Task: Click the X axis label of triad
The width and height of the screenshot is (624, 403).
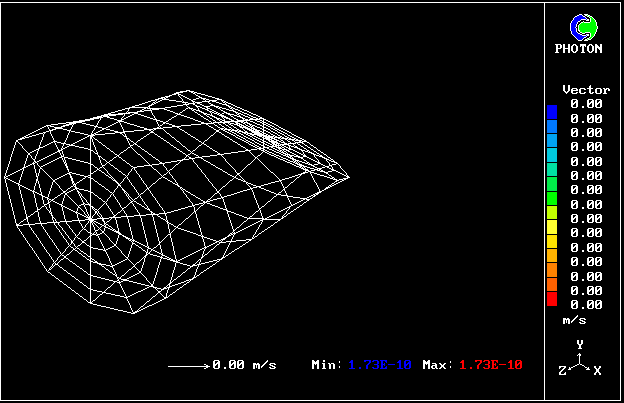Action: (x=597, y=371)
